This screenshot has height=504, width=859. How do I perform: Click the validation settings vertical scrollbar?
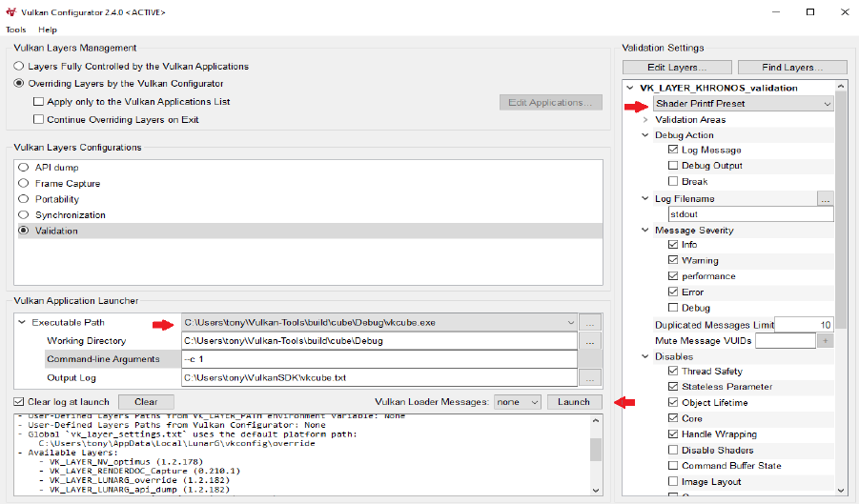point(840,286)
